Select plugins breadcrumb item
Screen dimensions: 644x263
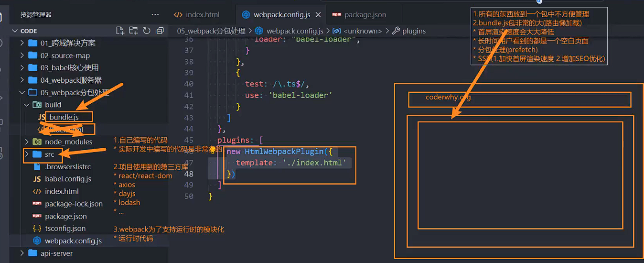click(413, 31)
